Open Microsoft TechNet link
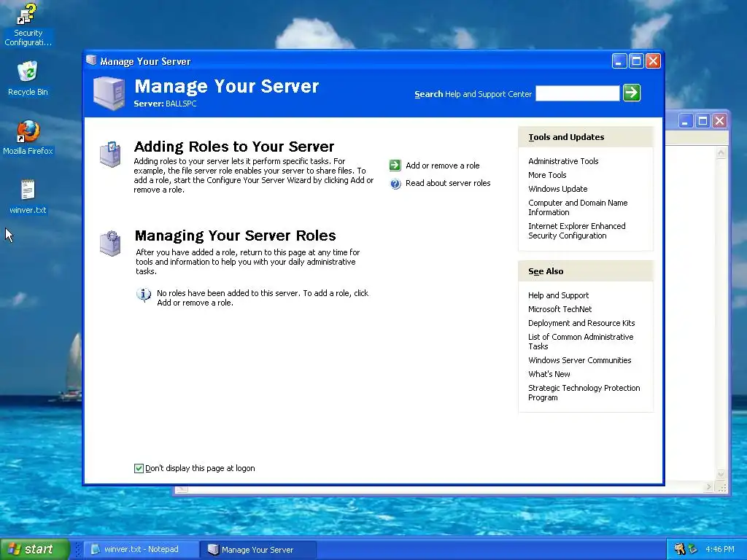This screenshot has width=747, height=560. 560,309
